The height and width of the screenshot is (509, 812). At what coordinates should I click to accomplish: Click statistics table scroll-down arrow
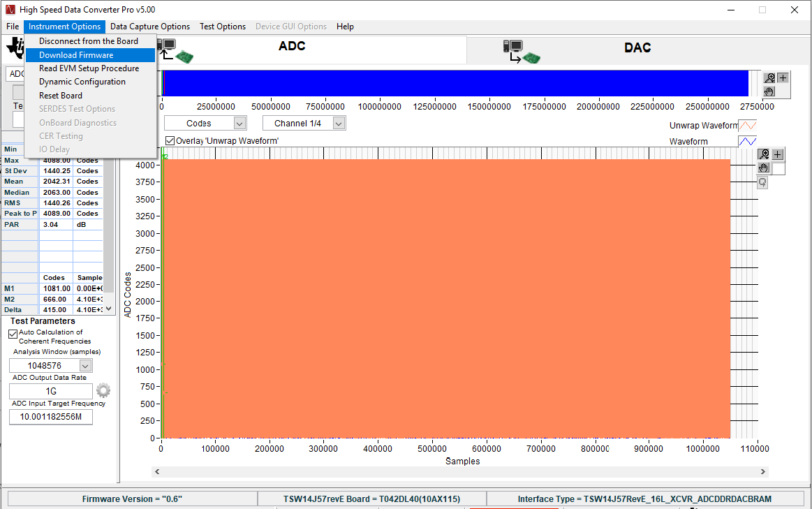click(x=108, y=309)
